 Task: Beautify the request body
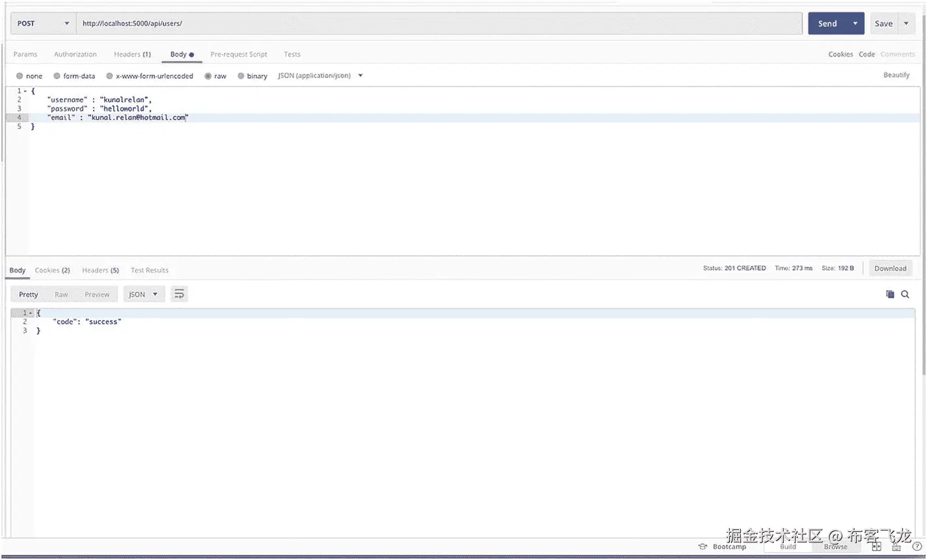coord(896,75)
